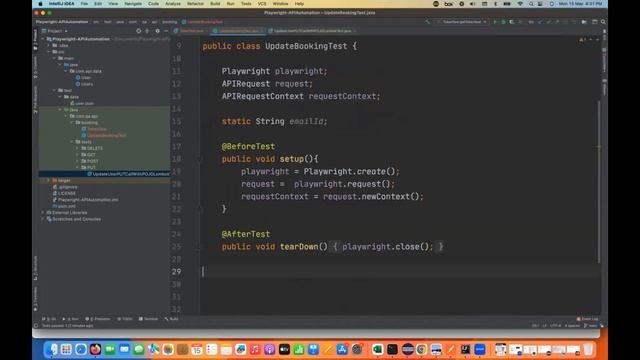This screenshot has height=360, width=640.
Task: Open the File menu
Action: tap(84, 4)
